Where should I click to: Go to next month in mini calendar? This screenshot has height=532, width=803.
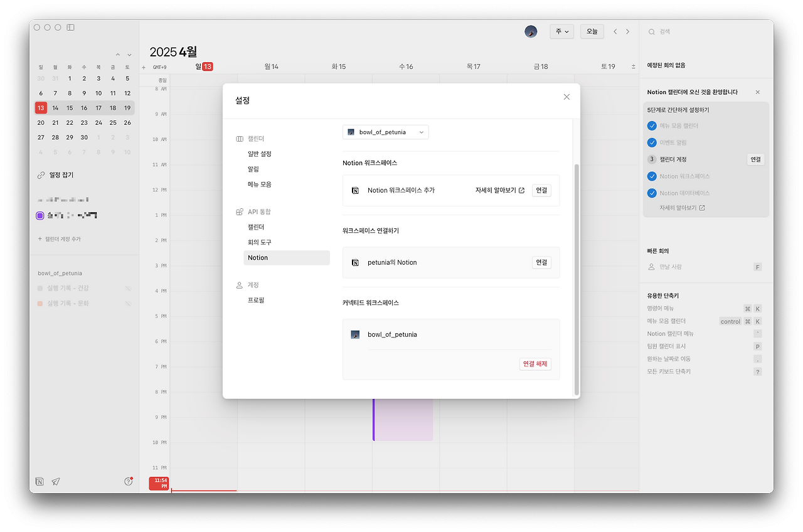pos(129,55)
